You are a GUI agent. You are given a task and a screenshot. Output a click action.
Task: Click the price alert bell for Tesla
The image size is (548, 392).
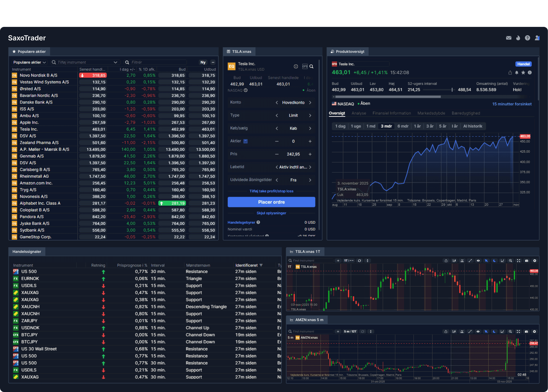tap(517, 73)
